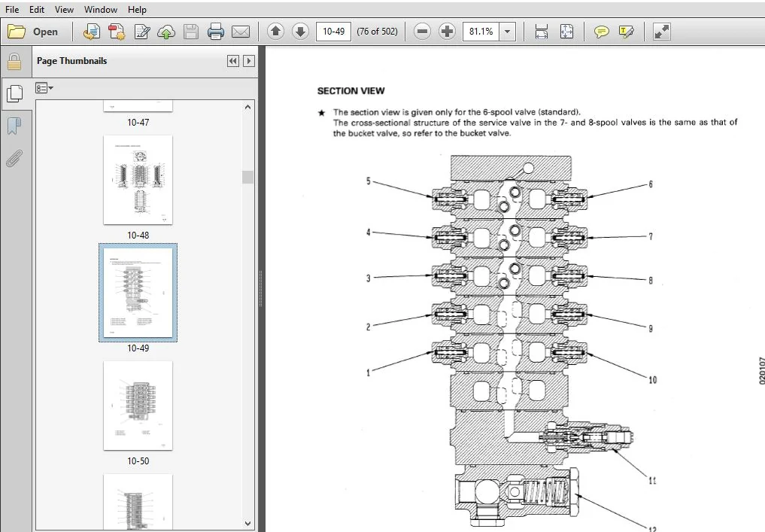Click the page number field 10-49
The width and height of the screenshot is (765, 532).
point(334,32)
